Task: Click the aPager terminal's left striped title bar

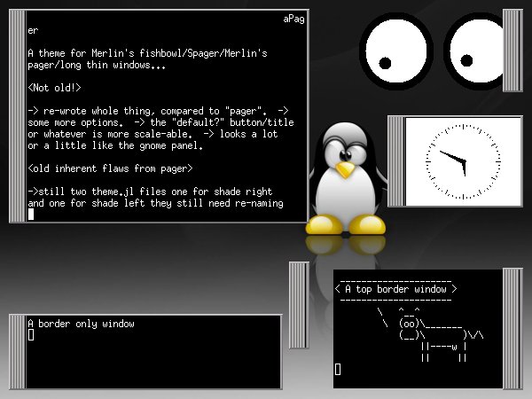Action: 18,116
